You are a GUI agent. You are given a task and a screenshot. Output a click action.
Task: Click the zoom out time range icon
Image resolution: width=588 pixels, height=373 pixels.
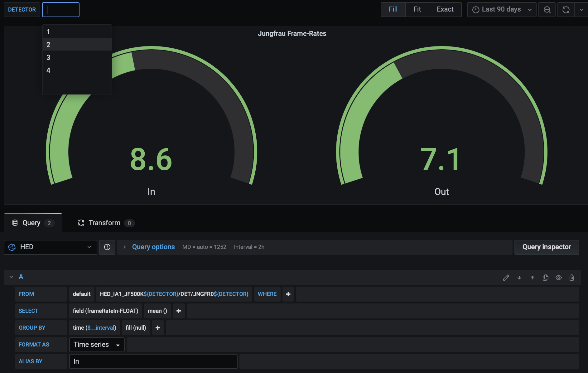click(547, 10)
